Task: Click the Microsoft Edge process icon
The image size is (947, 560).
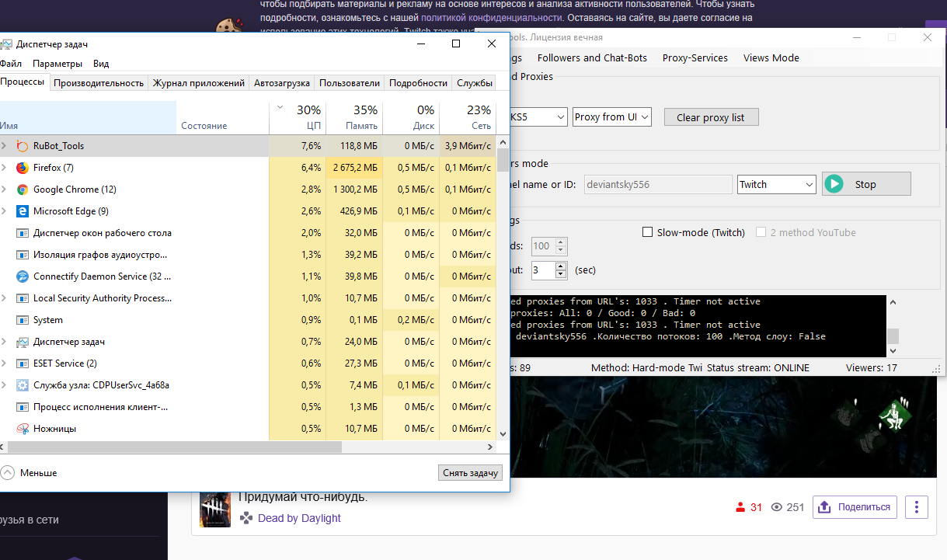Action: click(x=22, y=211)
